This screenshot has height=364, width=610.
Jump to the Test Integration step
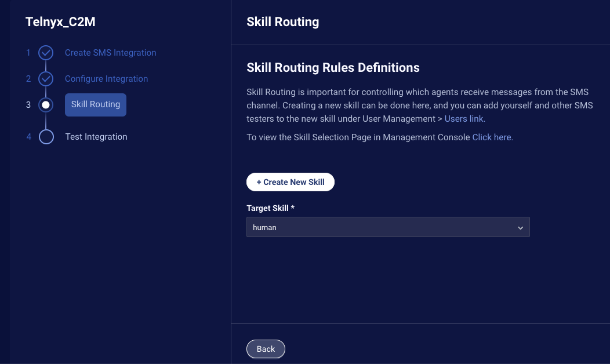pos(96,137)
